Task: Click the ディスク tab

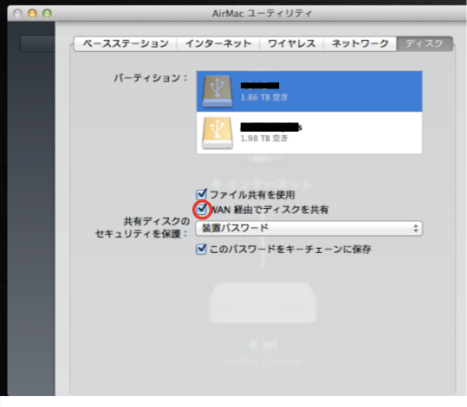Action: point(424,44)
